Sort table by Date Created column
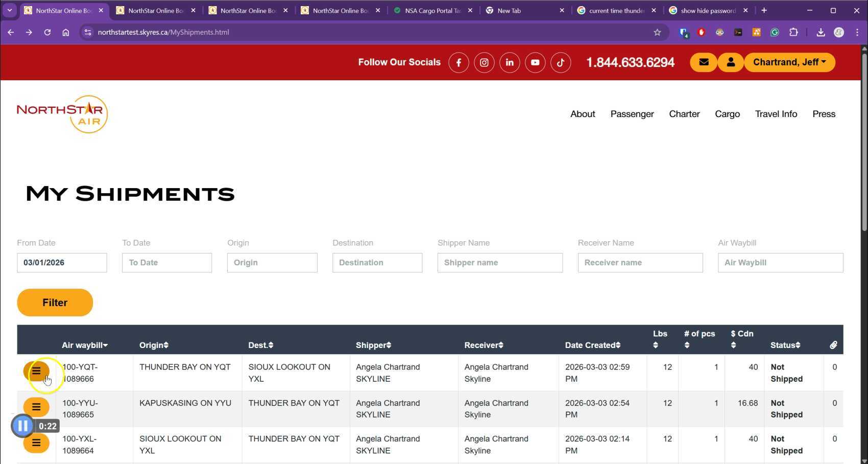Viewport: 868px width, 464px height. (x=592, y=345)
